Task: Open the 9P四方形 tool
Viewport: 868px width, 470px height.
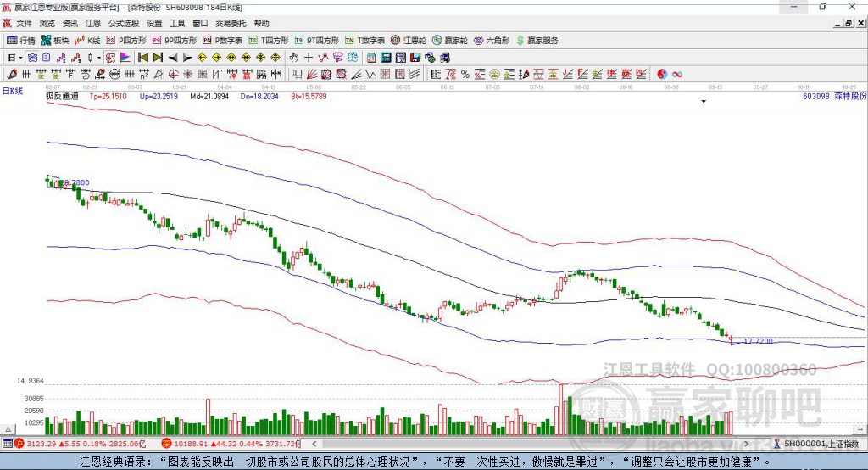Action: pyautogui.click(x=175, y=41)
